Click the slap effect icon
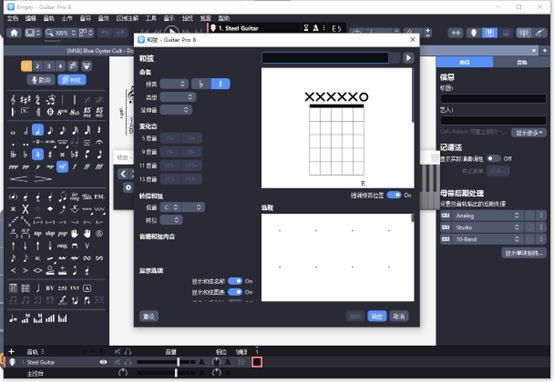This screenshot has height=382, width=554. point(50,234)
